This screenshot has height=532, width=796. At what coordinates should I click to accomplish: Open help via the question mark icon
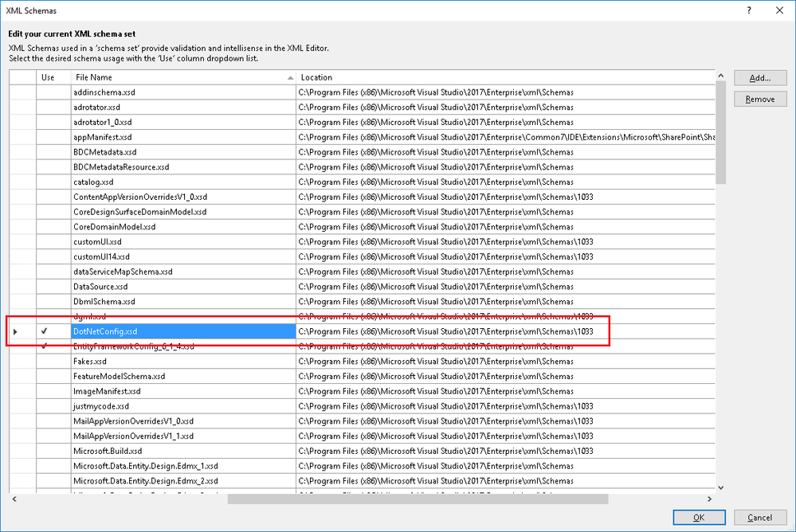pos(749,10)
